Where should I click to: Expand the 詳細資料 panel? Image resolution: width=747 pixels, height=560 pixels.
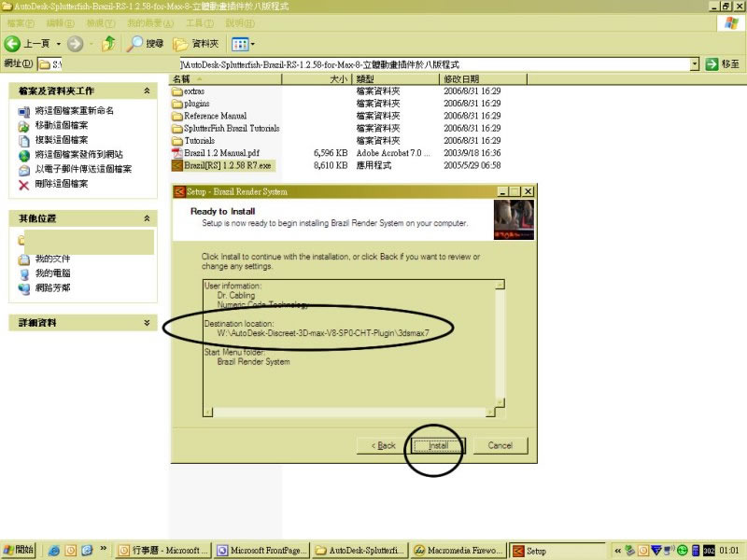(x=148, y=322)
